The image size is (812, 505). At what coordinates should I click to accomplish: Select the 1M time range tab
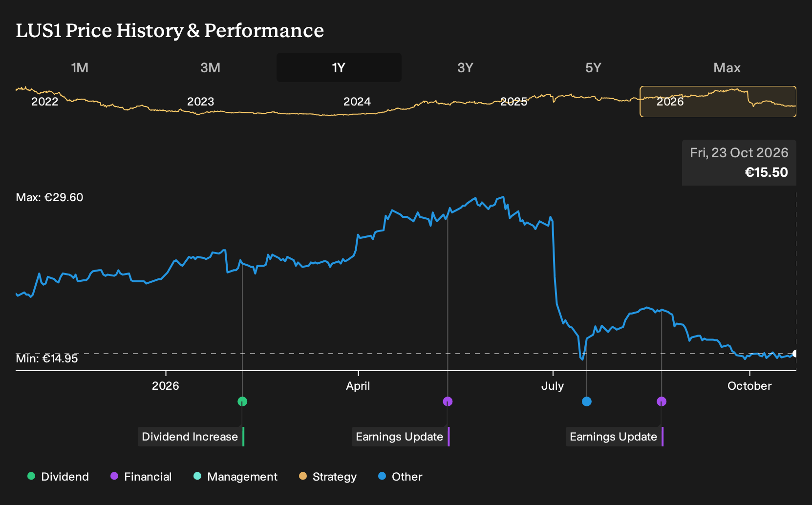pyautogui.click(x=80, y=67)
